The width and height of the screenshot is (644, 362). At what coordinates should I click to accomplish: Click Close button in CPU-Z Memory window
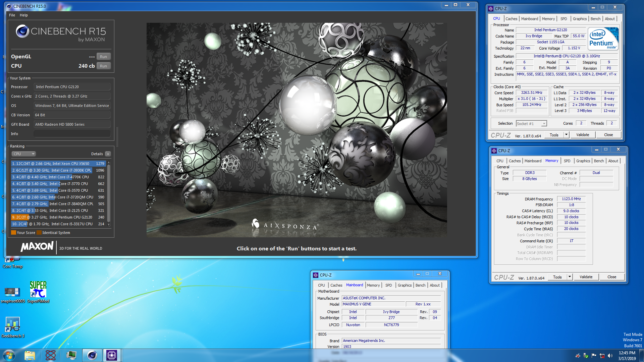click(x=612, y=277)
